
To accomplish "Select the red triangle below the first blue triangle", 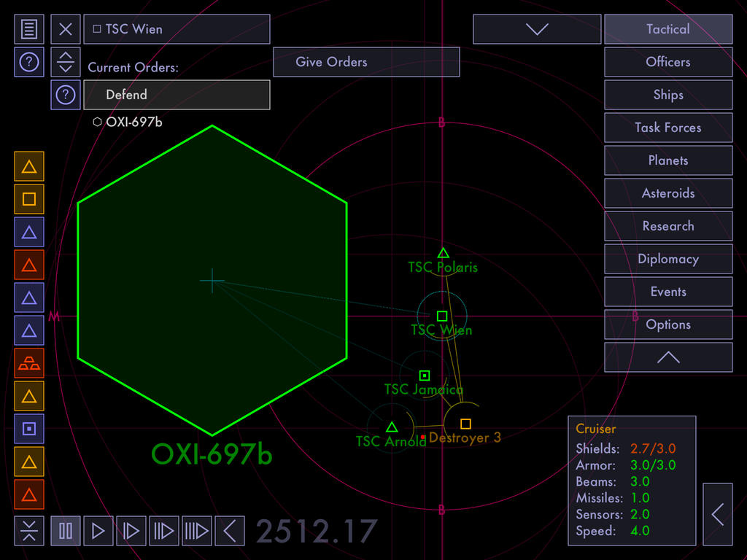I will [29, 265].
